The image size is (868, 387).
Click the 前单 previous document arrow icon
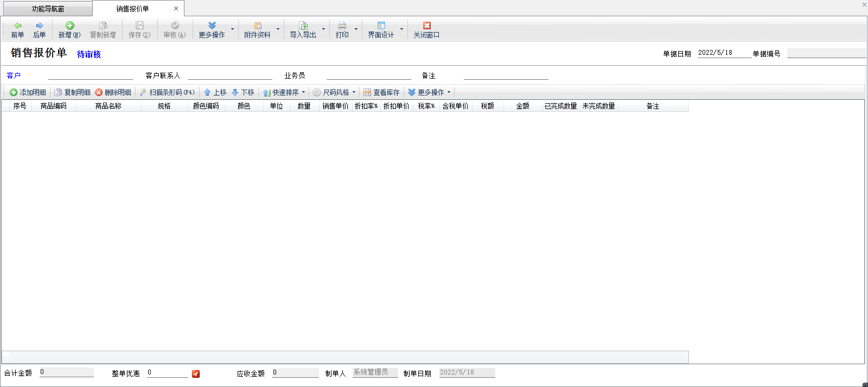[17, 26]
